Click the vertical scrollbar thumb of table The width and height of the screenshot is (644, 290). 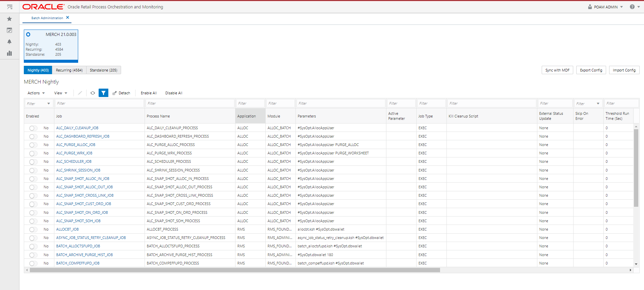pos(636,168)
